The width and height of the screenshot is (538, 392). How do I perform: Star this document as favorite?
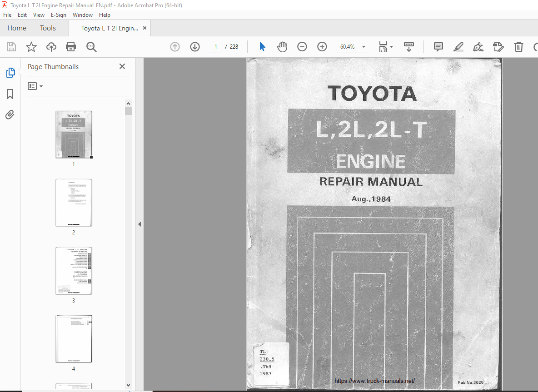point(31,46)
